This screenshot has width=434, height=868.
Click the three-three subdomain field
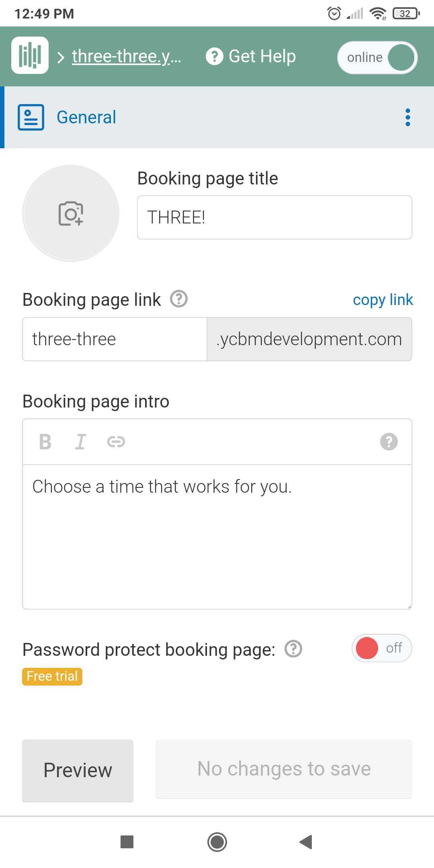[115, 339]
